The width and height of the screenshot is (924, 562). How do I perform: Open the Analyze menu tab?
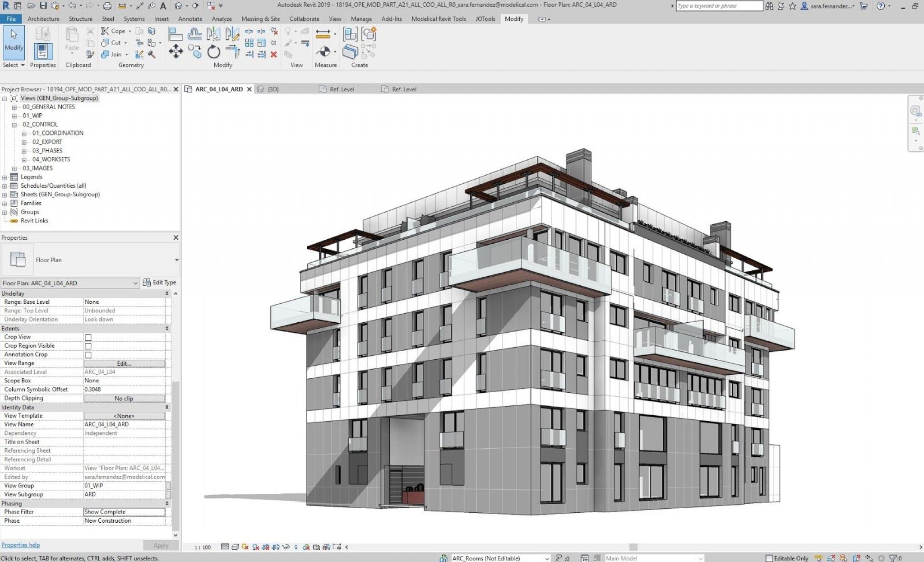point(222,19)
